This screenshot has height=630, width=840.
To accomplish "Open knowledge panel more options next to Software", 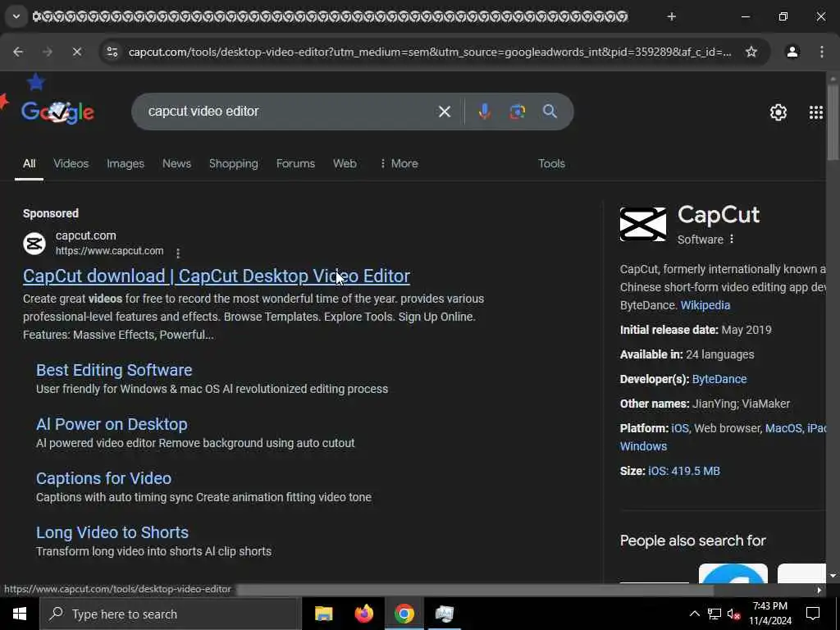I will coord(732,239).
